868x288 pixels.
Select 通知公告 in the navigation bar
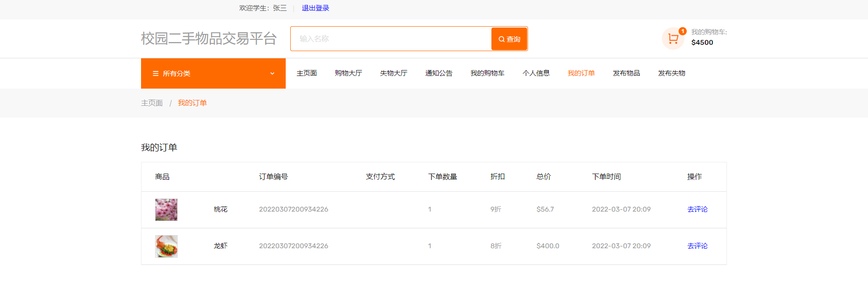(x=439, y=73)
